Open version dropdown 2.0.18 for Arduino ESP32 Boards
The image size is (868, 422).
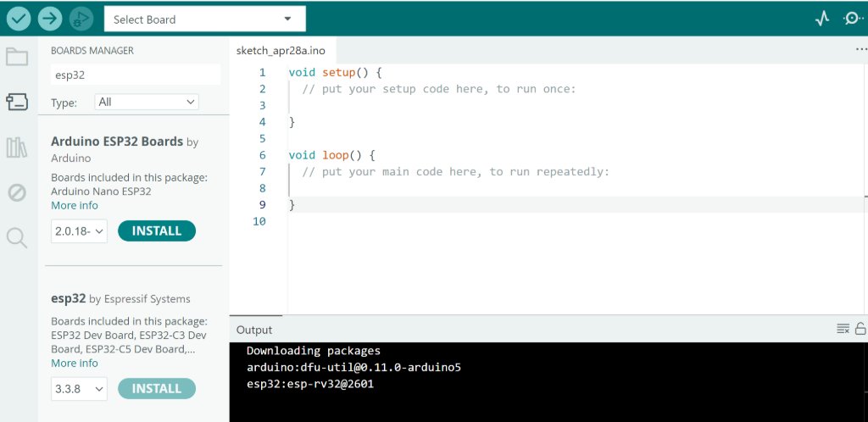79,231
